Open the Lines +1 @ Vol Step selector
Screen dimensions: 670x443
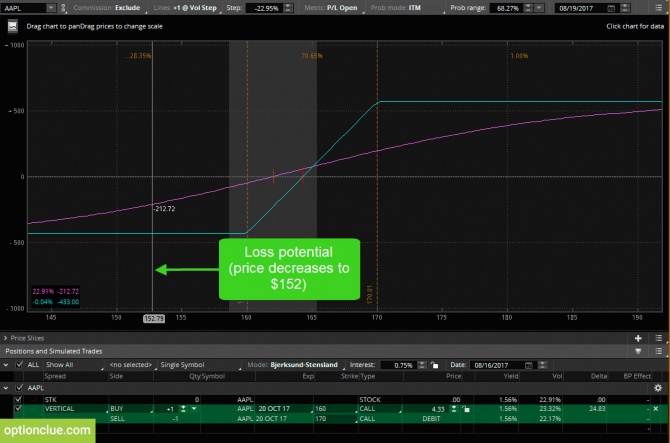(x=185, y=8)
